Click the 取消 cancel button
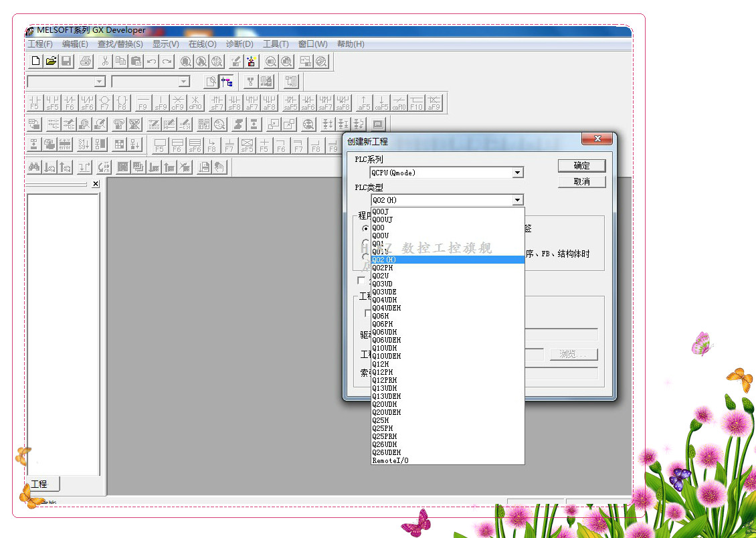 coord(581,182)
